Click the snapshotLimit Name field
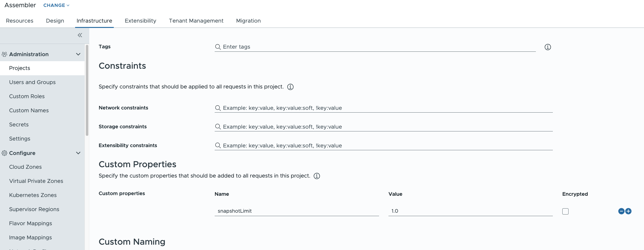The height and width of the screenshot is (250, 644). (x=296, y=211)
